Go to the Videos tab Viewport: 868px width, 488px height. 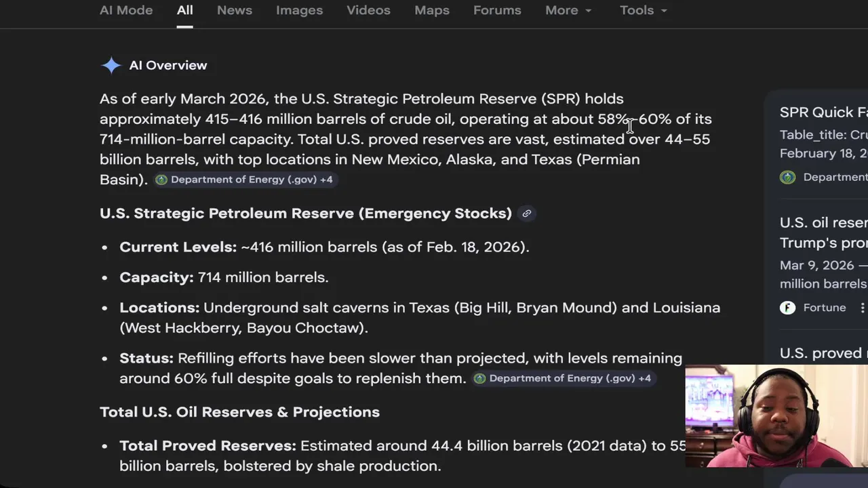pos(368,10)
